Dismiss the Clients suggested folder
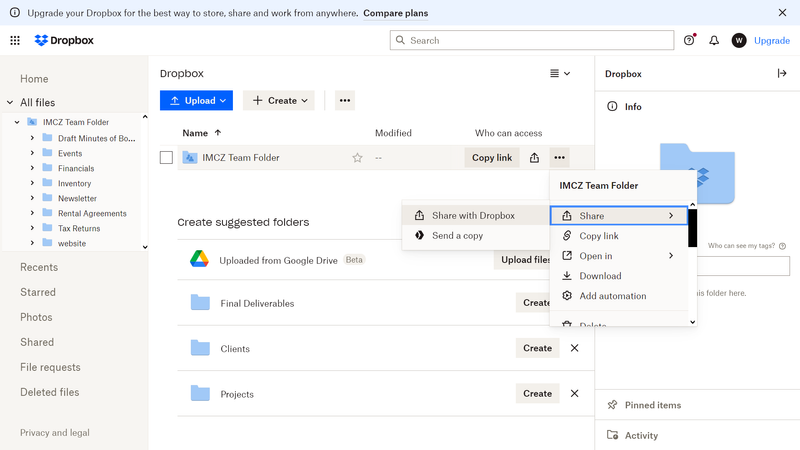Viewport: 800px width, 450px height. (x=574, y=348)
